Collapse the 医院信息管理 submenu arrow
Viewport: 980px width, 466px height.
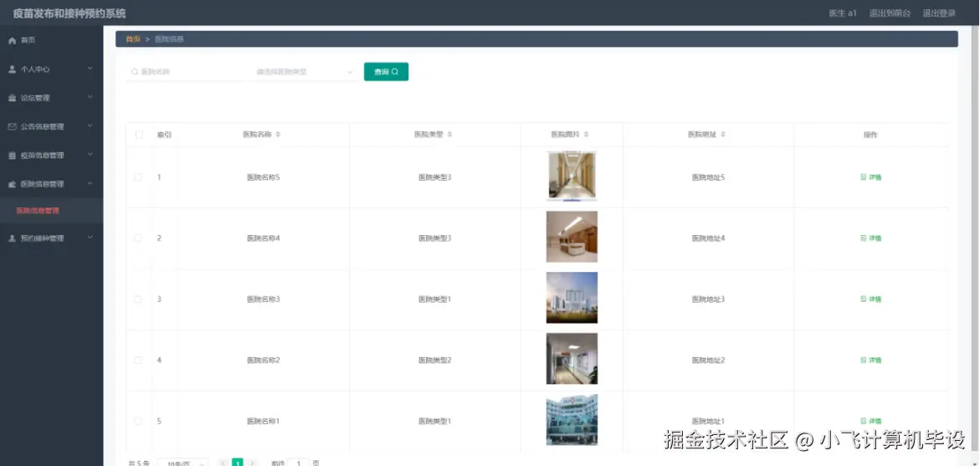coord(90,184)
